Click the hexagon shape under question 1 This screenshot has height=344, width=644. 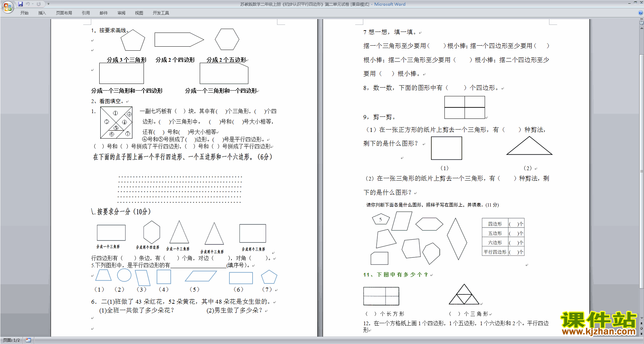tap(227, 39)
